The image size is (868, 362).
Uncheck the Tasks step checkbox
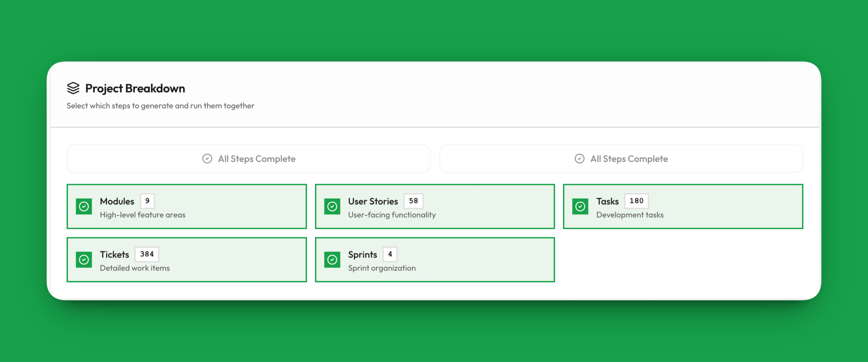(x=580, y=207)
